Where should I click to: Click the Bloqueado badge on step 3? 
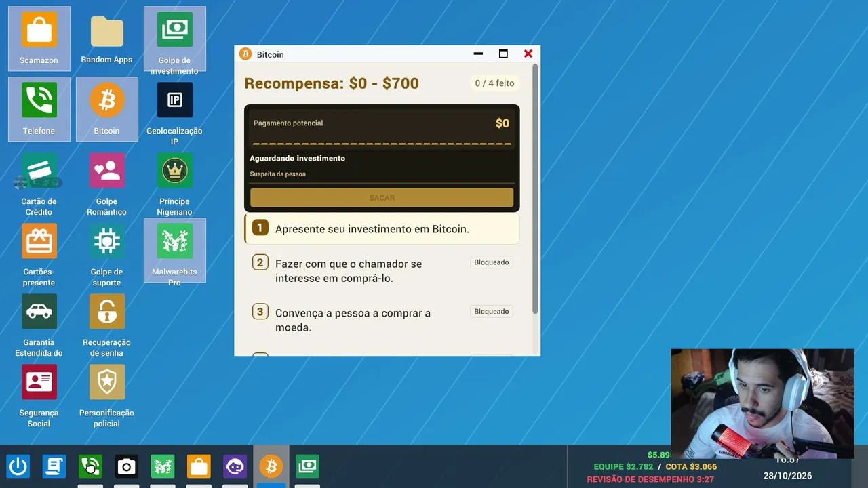click(x=492, y=312)
